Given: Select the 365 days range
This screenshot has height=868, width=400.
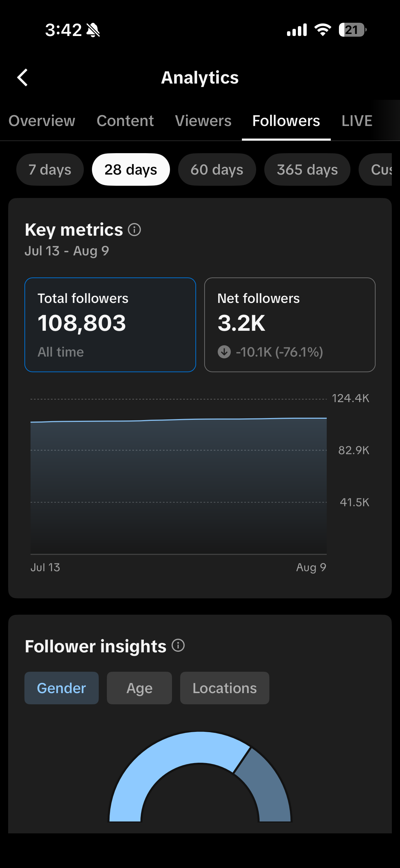Looking at the screenshot, I should tap(307, 169).
